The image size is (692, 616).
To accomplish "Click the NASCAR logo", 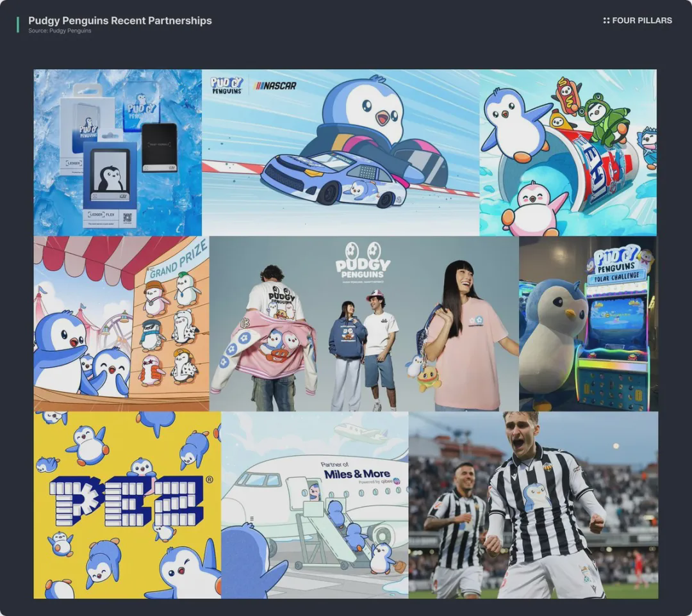I will pyautogui.click(x=276, y=86).
